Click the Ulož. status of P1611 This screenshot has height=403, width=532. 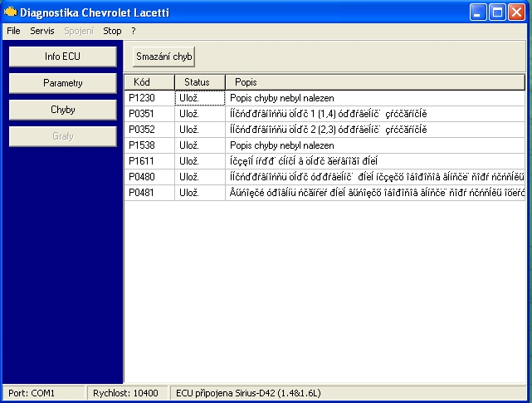(200, 161)
